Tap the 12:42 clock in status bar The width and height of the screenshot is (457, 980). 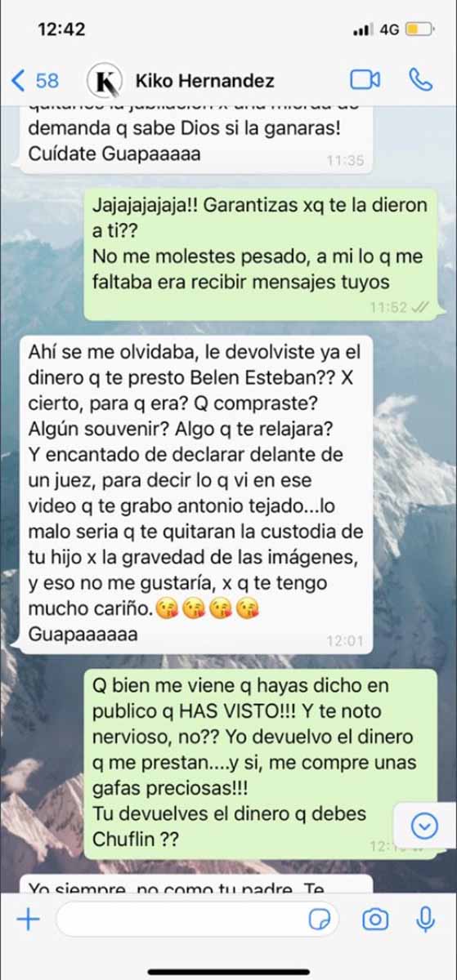pyautogui.click(x=61, y=29)
